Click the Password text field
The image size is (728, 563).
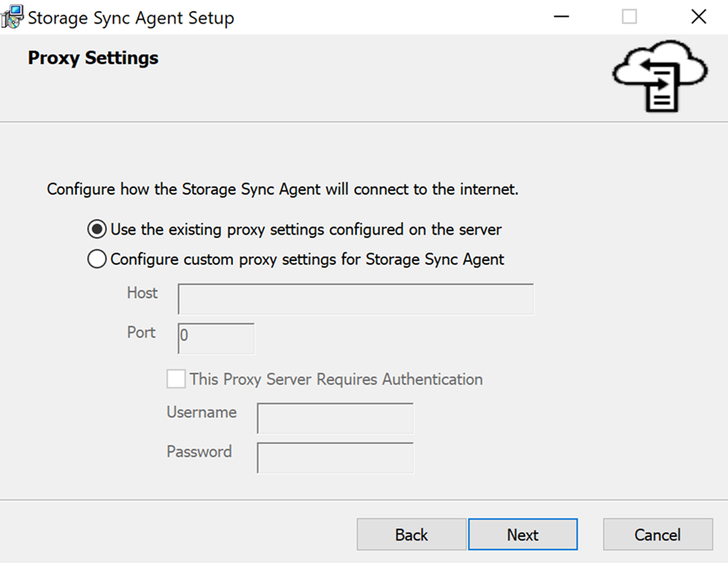[334, 457]
